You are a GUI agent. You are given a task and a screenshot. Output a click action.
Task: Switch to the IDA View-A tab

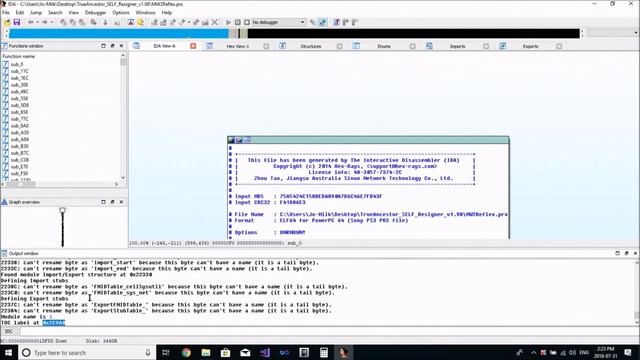[164, 46]
